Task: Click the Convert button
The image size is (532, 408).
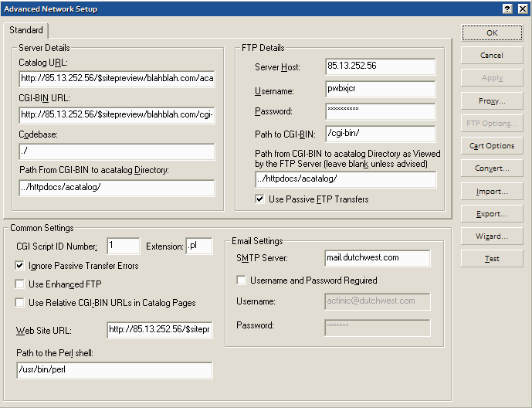Action: click(x=492, y=168)
